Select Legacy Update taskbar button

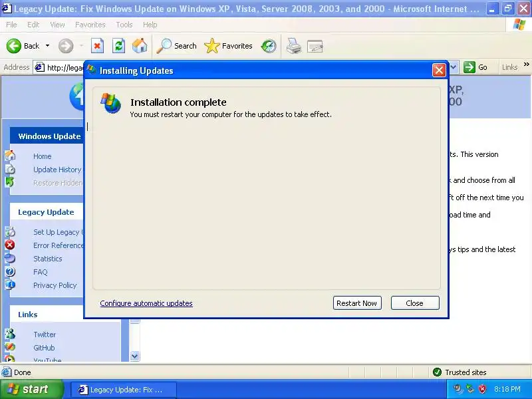pyautogui.click(x=124, y=390)
